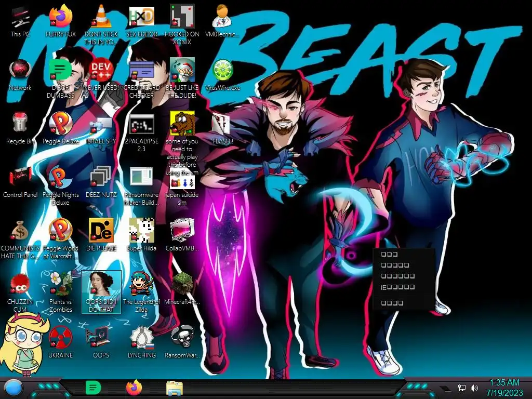This screenshot has height=399, width=532.
Task: Select the VirusWire.exe lime icon
Action: (x=222, y=75)
